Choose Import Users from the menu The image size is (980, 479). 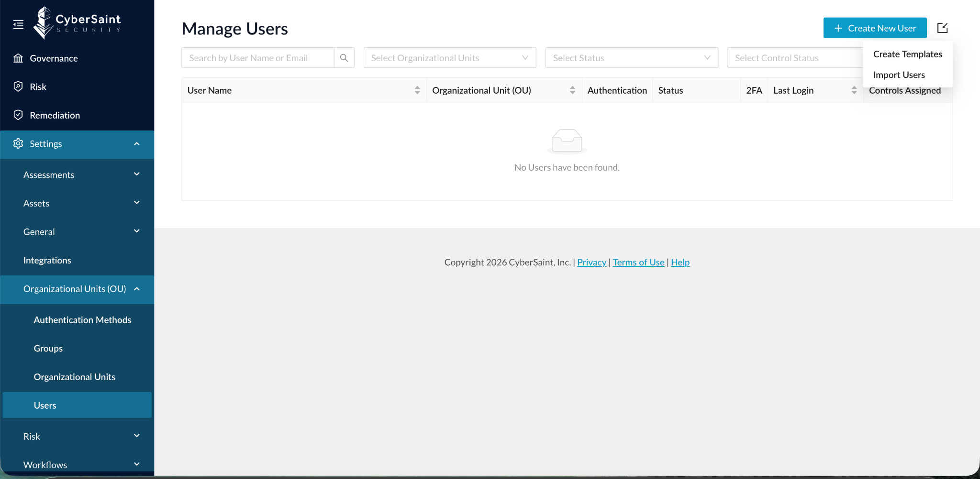point(899,75)
